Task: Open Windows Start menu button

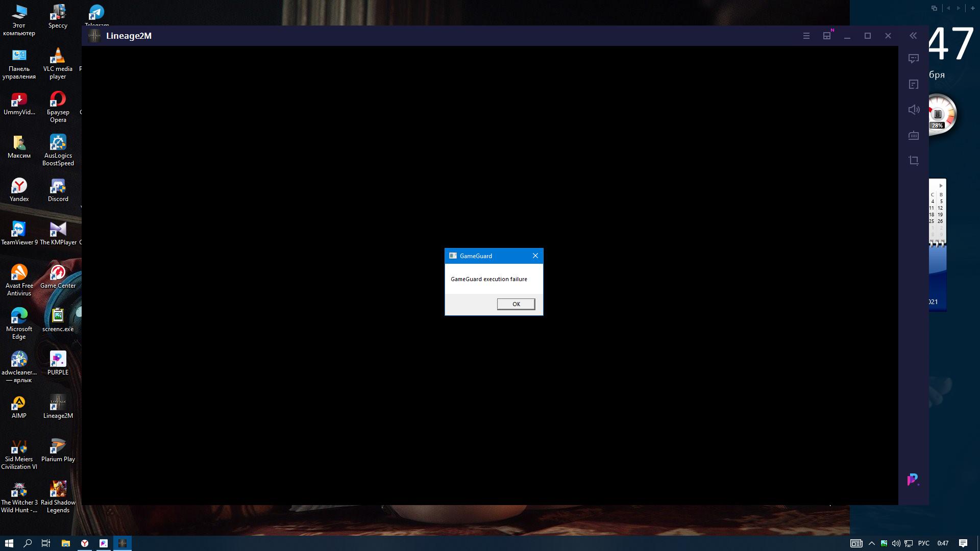Action: pos(9,543)
